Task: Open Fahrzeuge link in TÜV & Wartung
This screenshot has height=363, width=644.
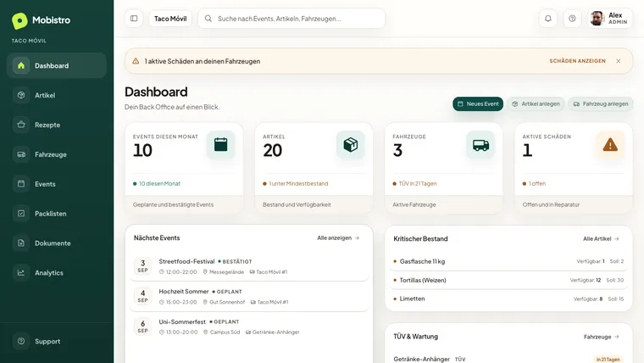Action: pos(602,337)
